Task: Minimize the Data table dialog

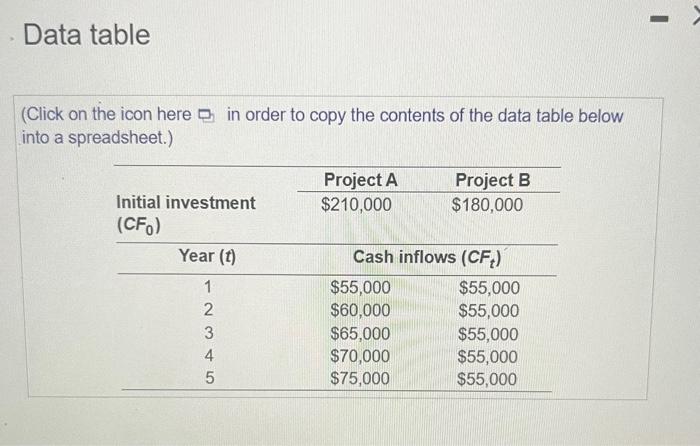Action: 659,19
